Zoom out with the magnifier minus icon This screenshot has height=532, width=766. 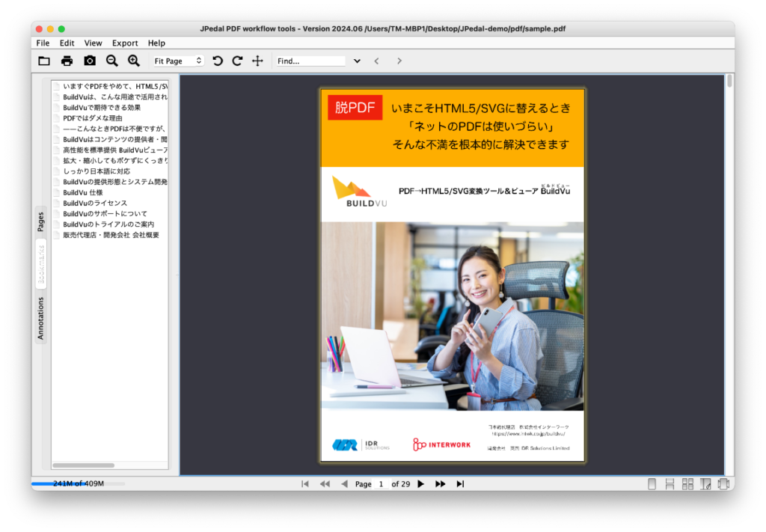tap(112, 61)
